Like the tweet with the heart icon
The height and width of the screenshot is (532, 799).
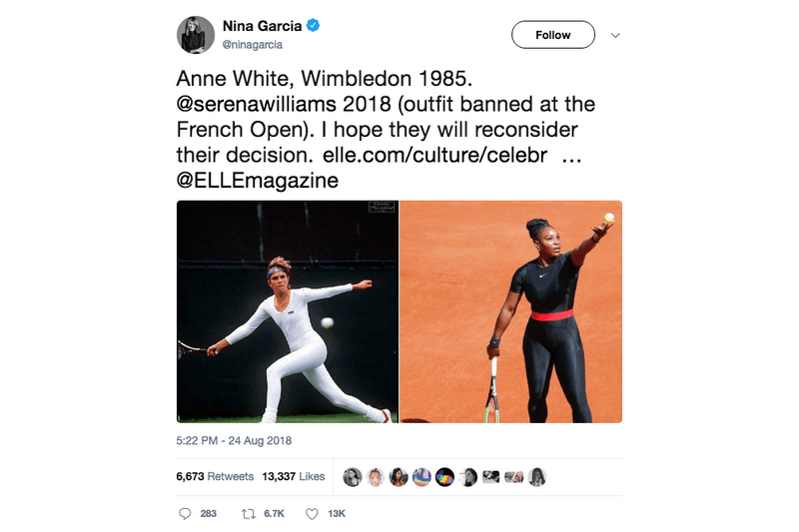pos(312,514)
